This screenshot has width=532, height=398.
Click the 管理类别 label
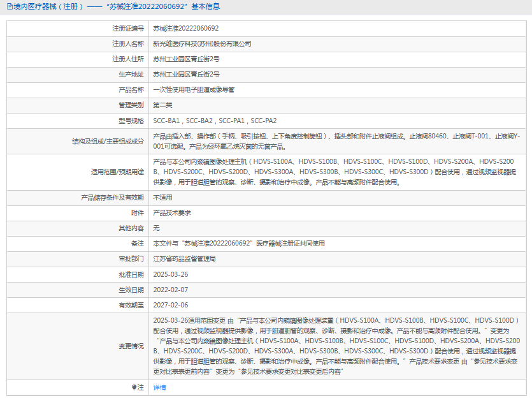click(x=131, y=105)
